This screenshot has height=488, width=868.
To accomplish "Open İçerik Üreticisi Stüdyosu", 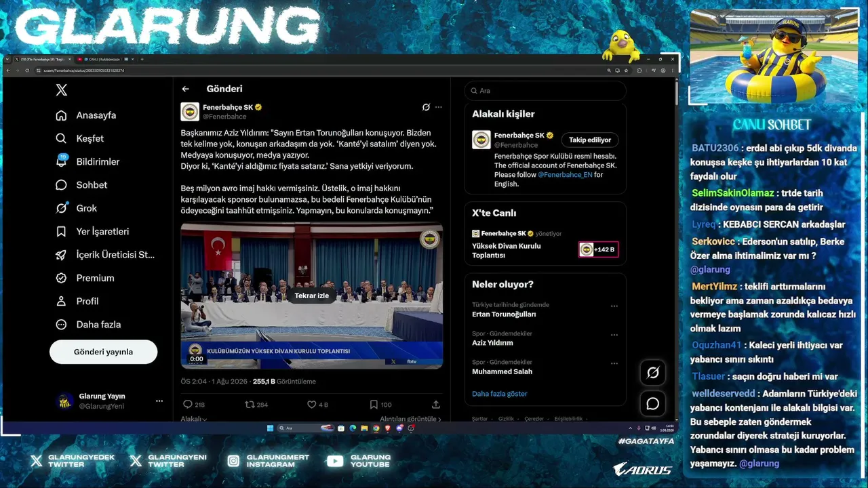I will pos(105,255).
